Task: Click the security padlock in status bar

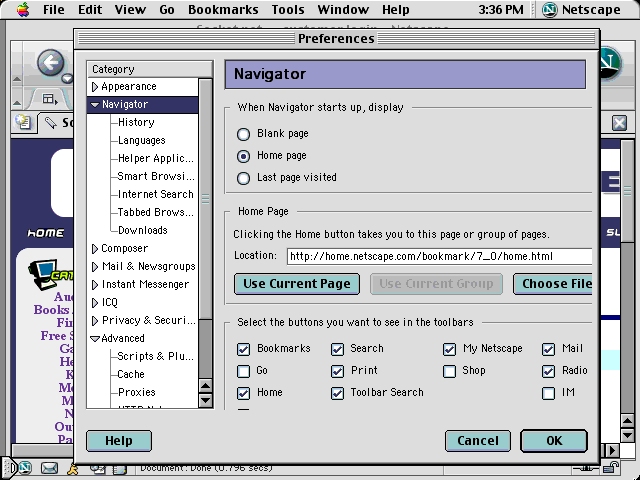Action: (611, 467)
